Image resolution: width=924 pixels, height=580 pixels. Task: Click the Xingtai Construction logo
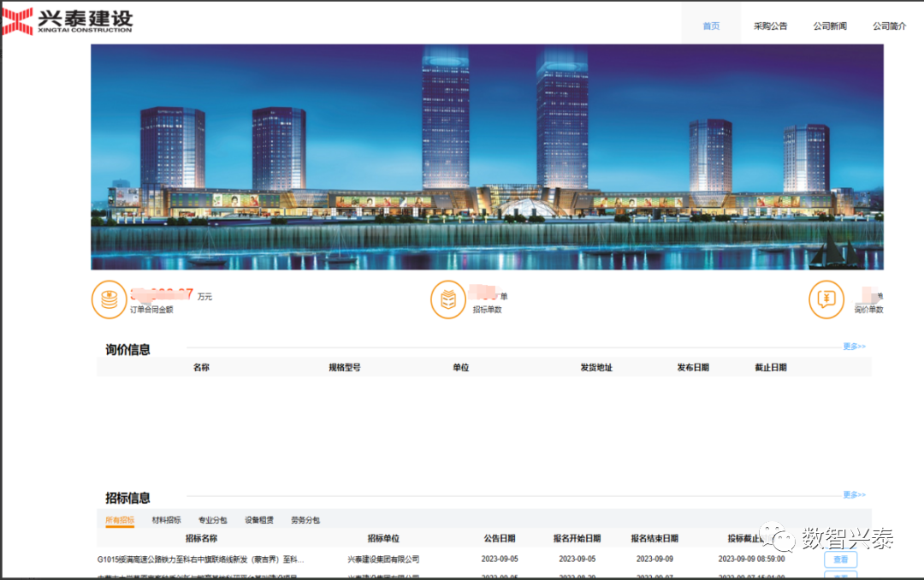[x=67, y=21]
